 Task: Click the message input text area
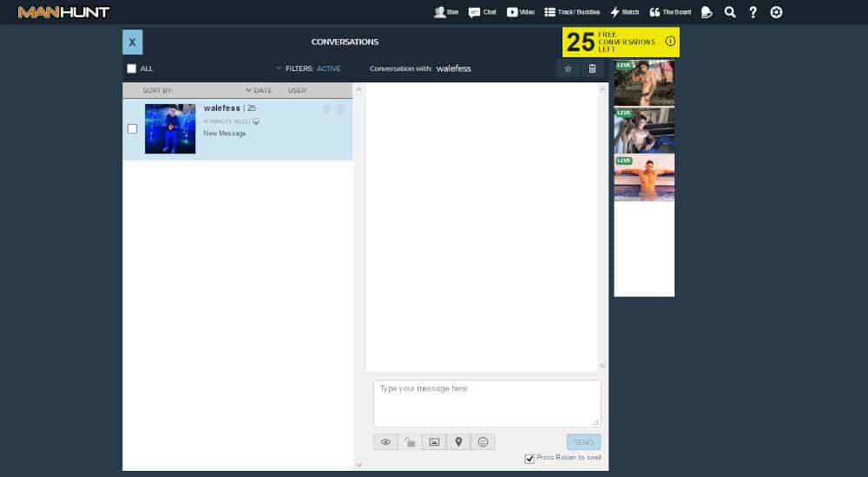pos(487,403)
